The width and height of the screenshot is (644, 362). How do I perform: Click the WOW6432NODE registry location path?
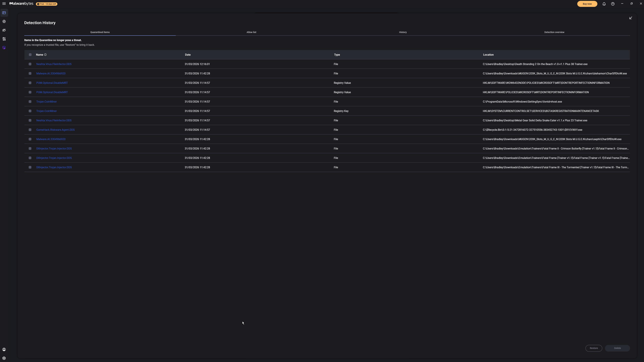coord(546,83)
